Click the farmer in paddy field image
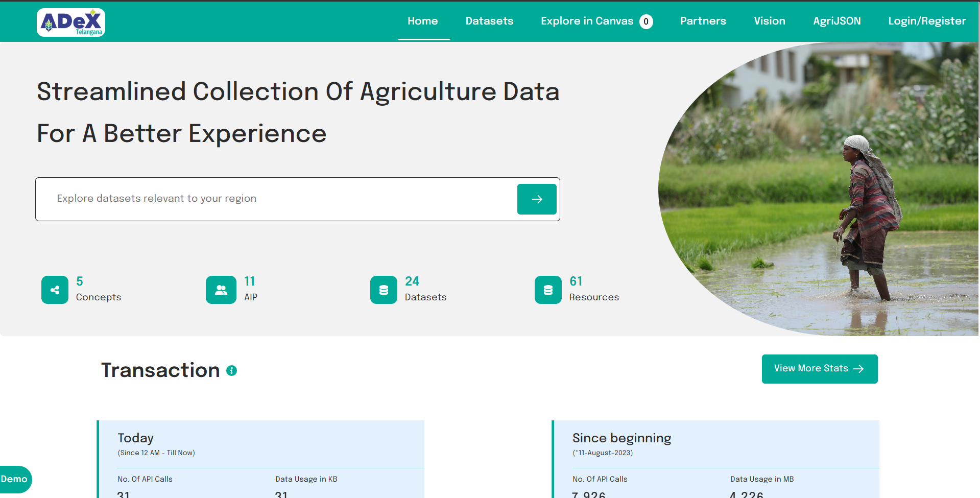This screenshot has height=498, width=980. [827, 194]
